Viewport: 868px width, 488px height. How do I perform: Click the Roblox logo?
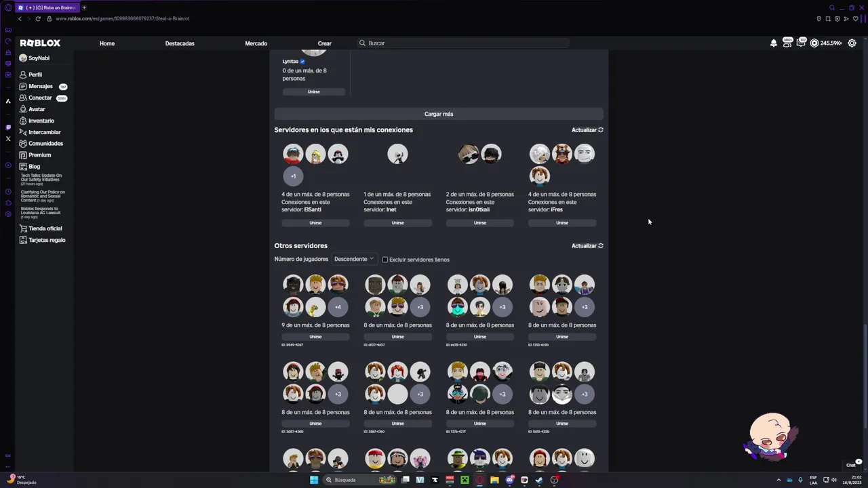coord(40,43)
